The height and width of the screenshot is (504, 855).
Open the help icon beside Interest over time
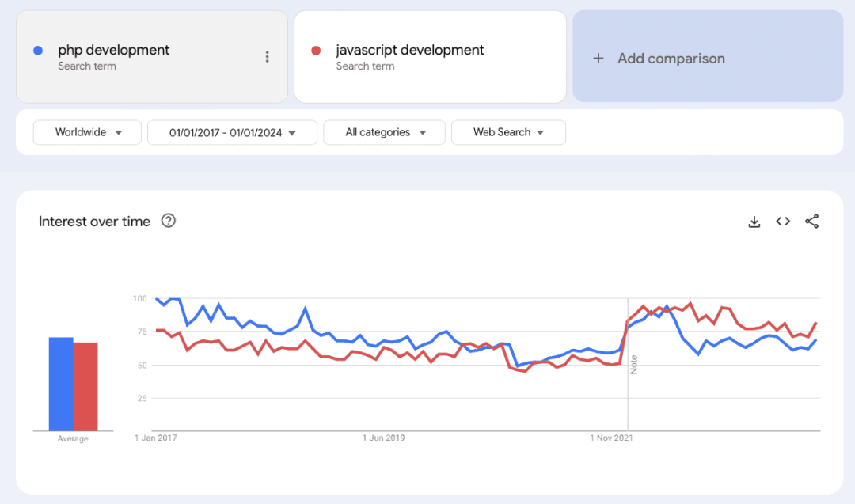(168, 222)
